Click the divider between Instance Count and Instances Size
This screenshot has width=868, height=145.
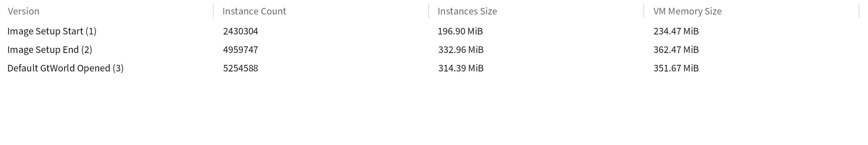pos(429,11)
